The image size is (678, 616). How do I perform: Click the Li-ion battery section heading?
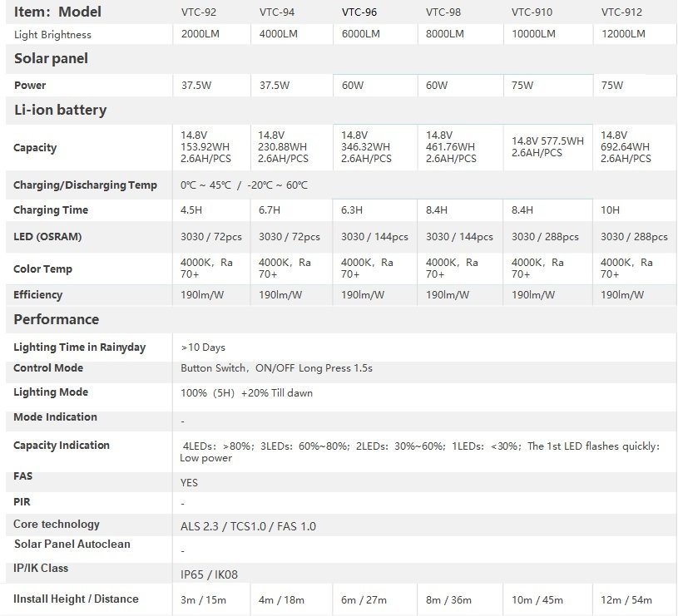(61, 110)
